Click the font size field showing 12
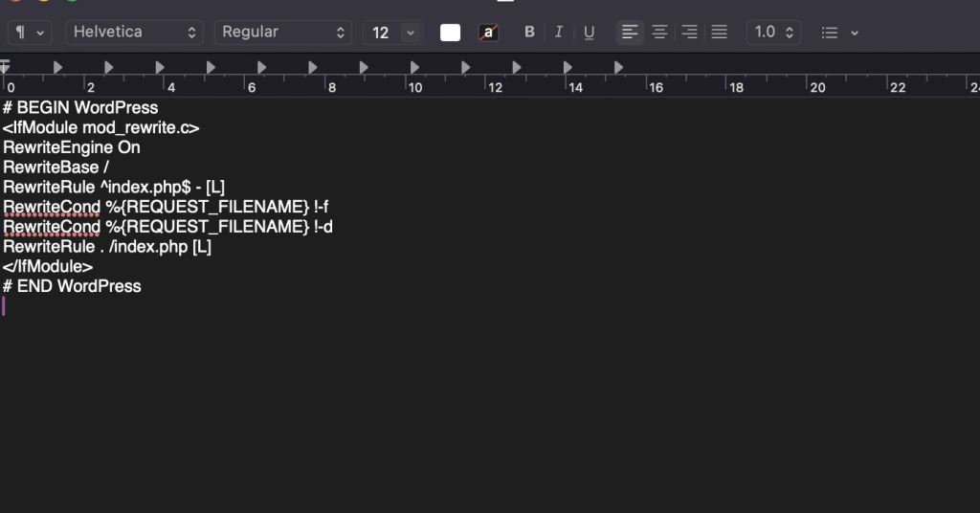Viewport: 980px width, 513px height. [x=381, y=33]
